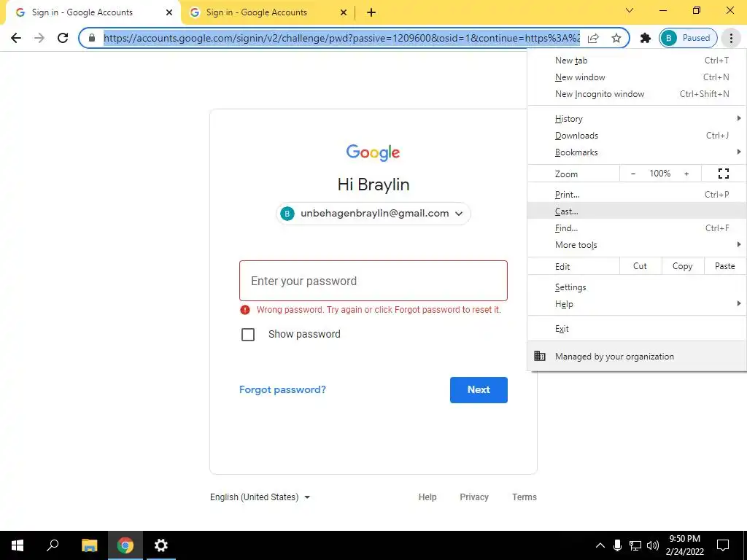747x560 pixels.
Task: Check the Show password checkbox
Action: click(248, 334)
